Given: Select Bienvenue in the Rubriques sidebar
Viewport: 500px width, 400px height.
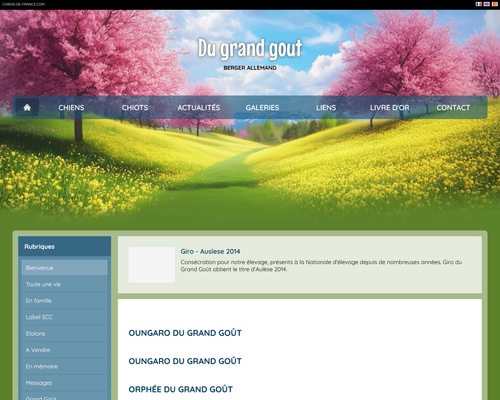Looking at the screenshot, I should point(65,268).
